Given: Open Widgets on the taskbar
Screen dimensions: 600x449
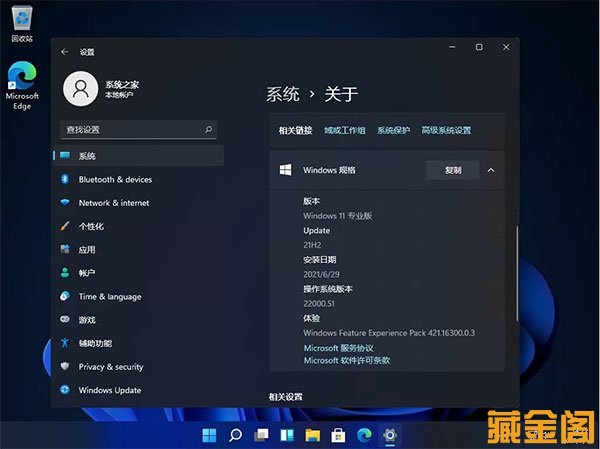Looking at the screenshot, I should coord(287,435).
